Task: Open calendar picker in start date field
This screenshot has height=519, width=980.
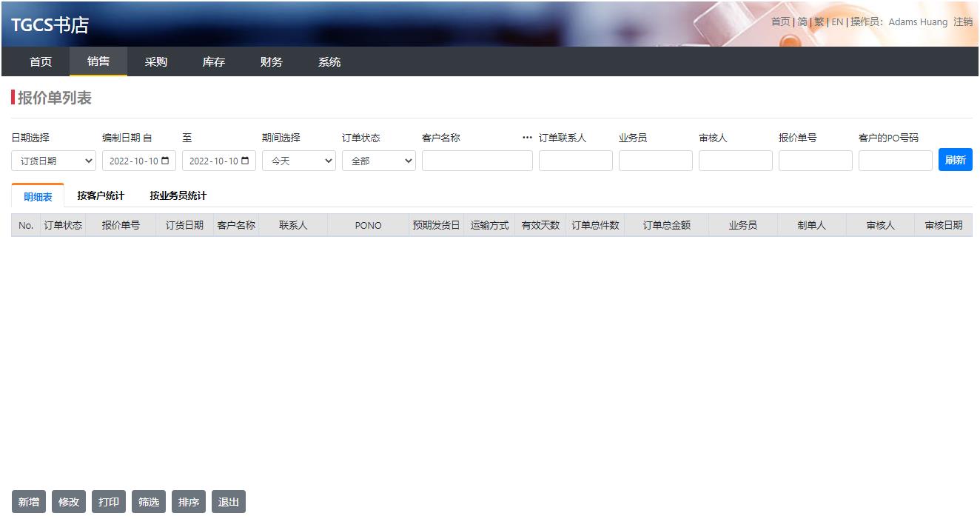Action: 164,161
